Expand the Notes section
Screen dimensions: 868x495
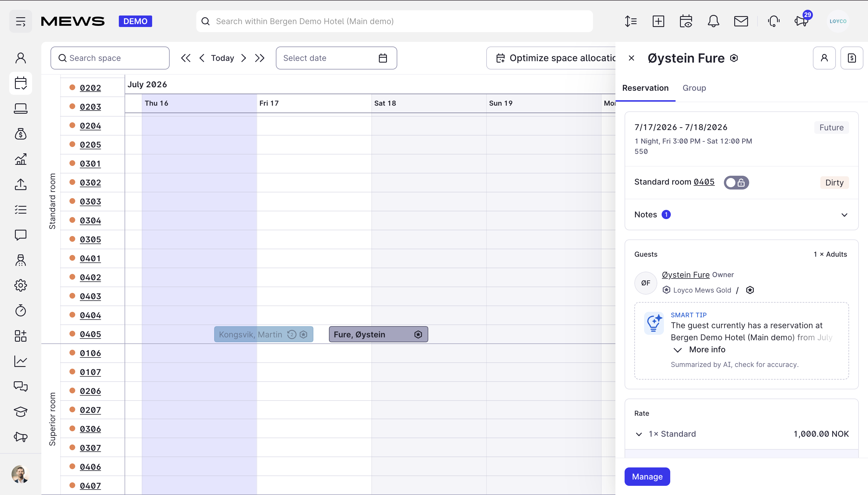[x=742, y=215]
